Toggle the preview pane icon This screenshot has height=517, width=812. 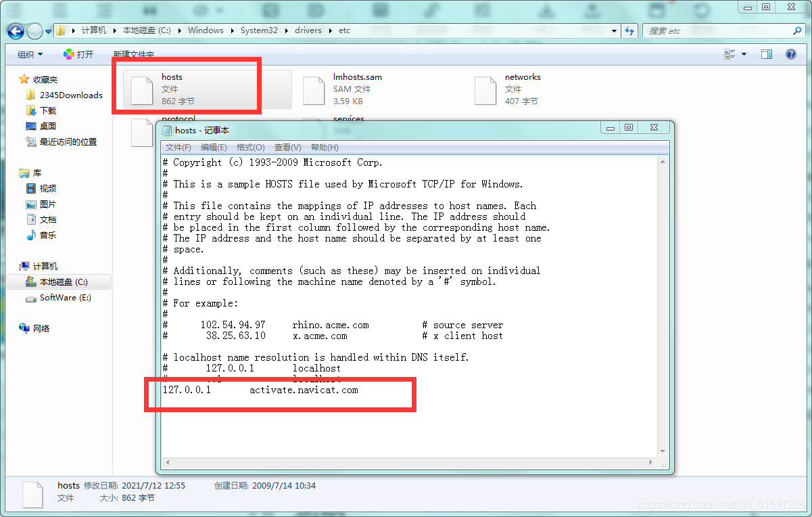click(x=767, y=54)
